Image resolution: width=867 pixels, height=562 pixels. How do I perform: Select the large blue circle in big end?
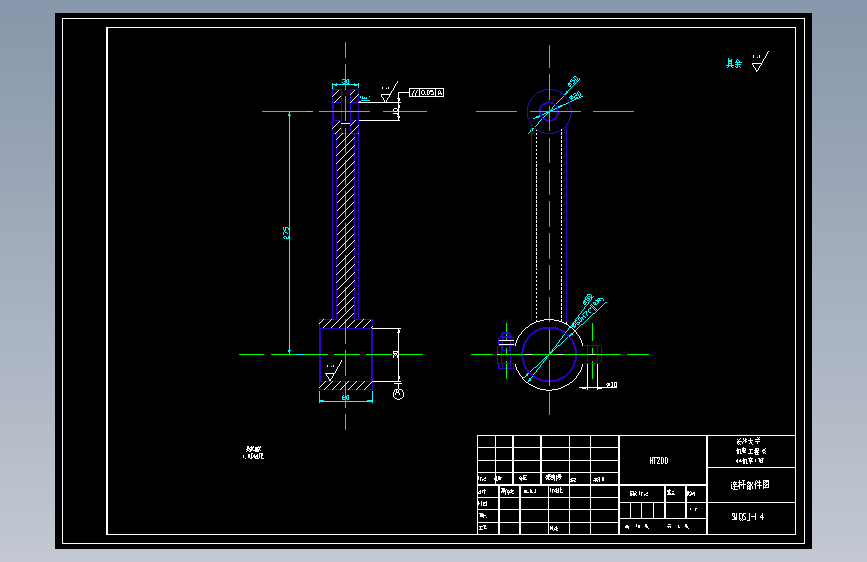[549, 355]
